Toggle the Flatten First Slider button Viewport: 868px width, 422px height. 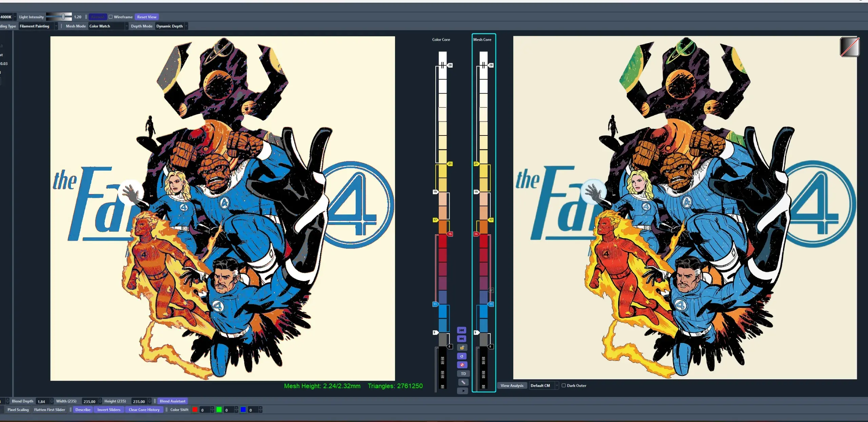tap(50, 410)
